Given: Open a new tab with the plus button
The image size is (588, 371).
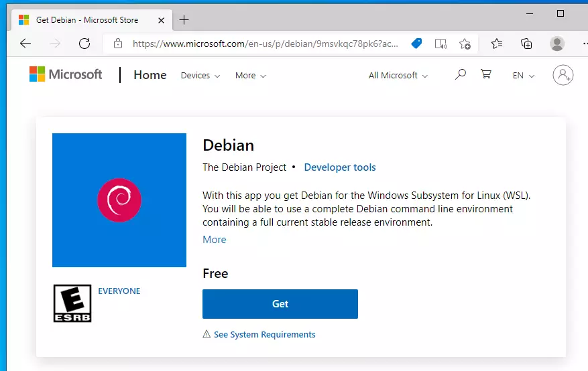Looking at the screenshot, I should (184, 20).
